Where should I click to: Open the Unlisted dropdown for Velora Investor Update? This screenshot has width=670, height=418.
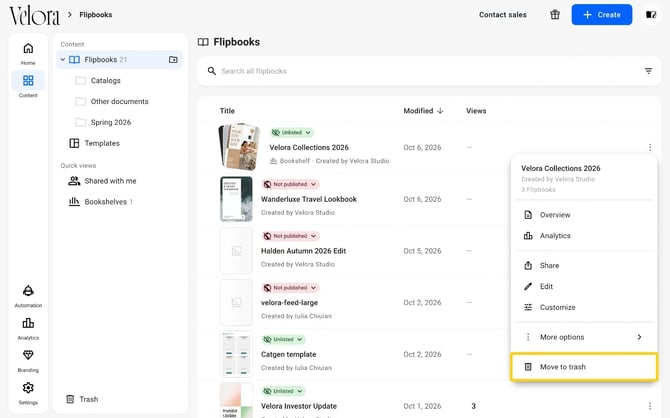coord(283,391)
